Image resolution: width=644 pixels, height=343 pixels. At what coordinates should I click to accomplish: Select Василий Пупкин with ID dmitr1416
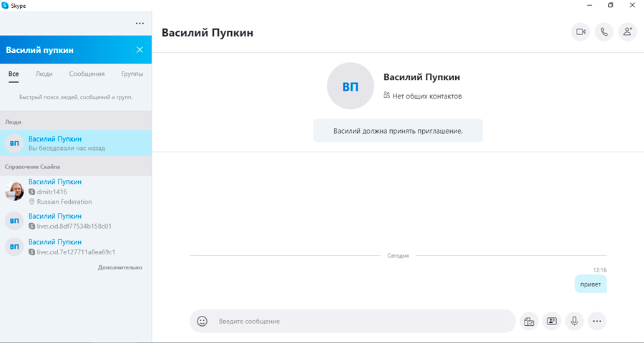(76, 192)
